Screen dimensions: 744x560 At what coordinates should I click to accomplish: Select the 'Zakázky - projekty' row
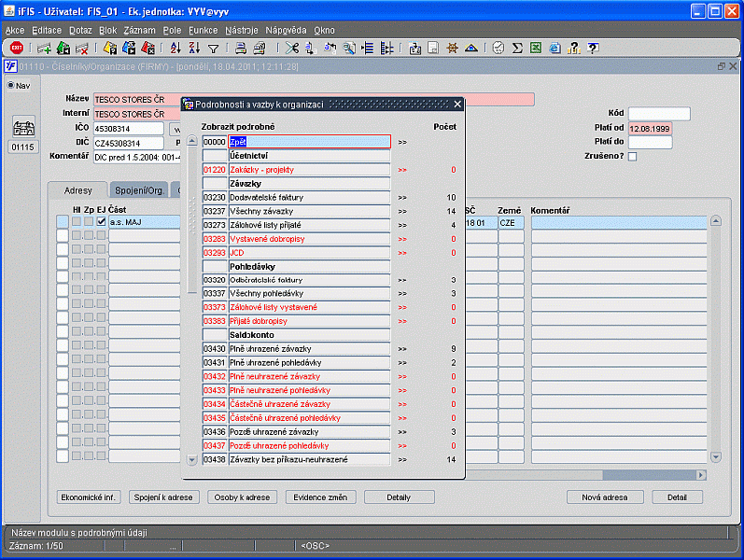(x=309, y=170)
